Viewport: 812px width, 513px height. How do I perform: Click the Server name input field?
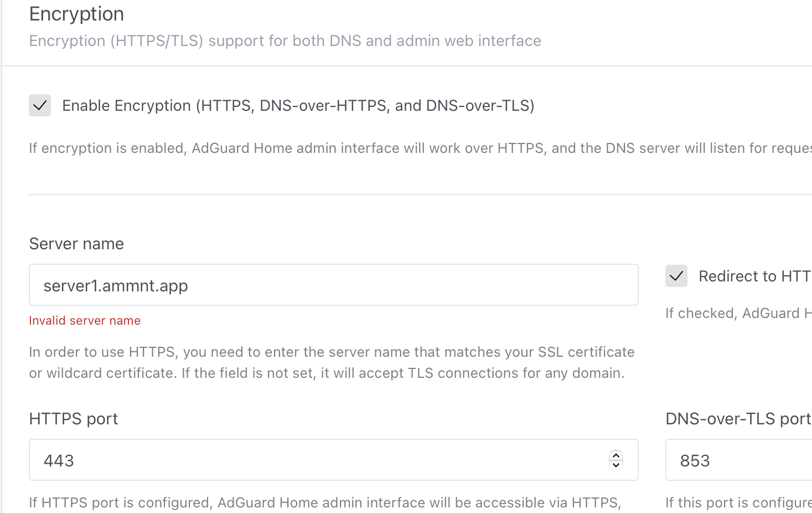(333, 285)
